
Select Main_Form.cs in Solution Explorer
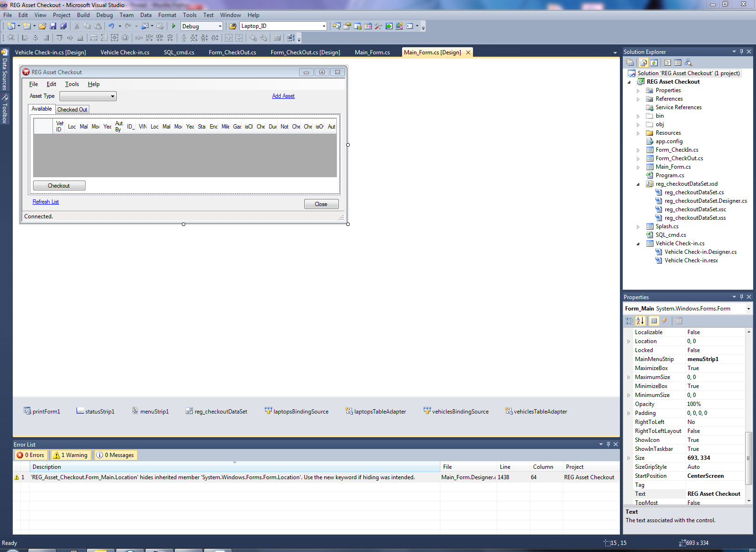coord(673,167)
